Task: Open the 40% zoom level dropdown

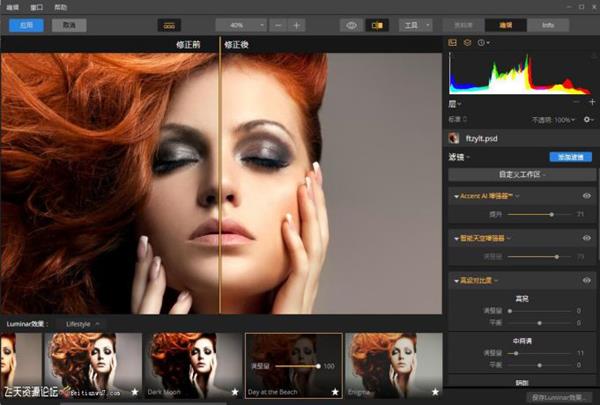Action: tap(241, 24)
